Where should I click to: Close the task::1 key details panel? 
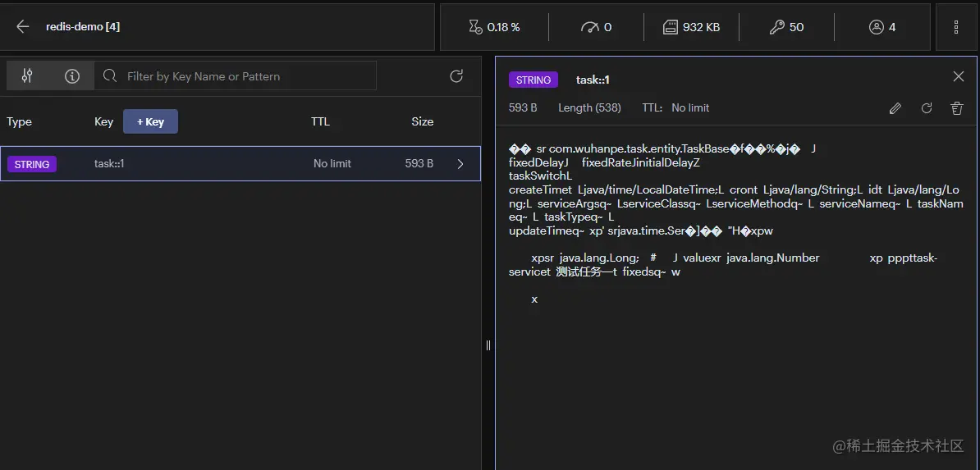(958, 76)
